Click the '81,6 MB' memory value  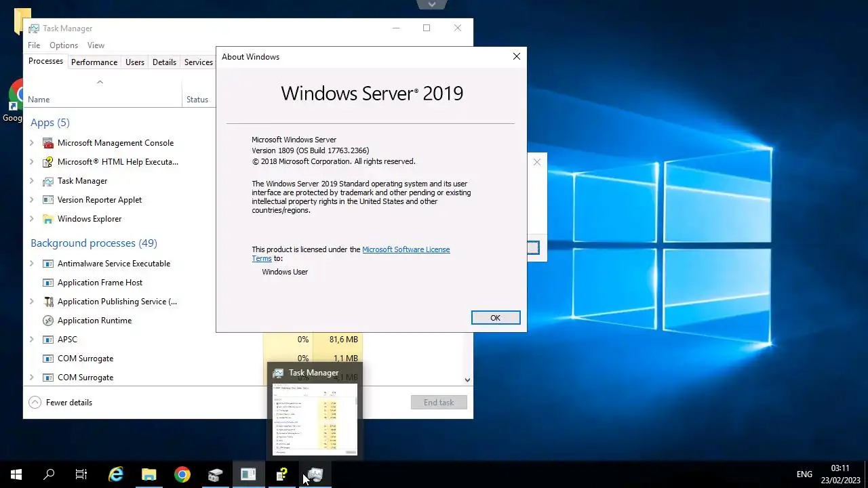tap(344, 340)
